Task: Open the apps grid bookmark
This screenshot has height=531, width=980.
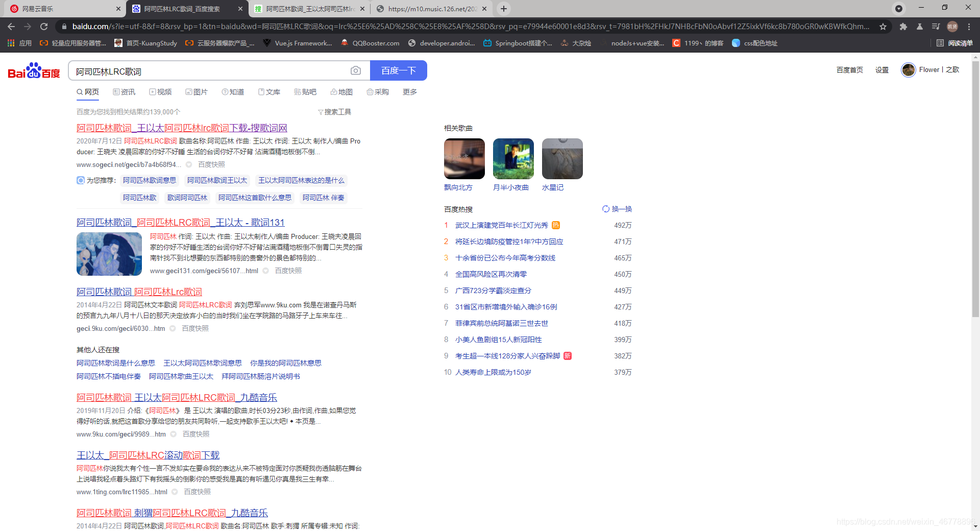Action: click(19, 43)
